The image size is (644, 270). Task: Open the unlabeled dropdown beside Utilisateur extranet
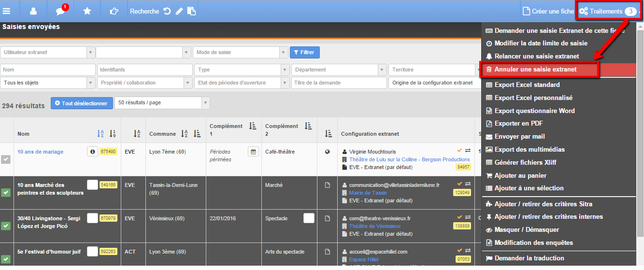point(143,52)
